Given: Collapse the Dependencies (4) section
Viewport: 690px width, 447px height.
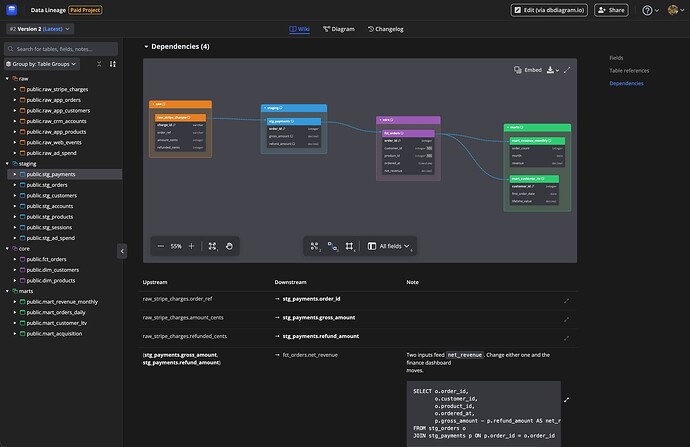Looking at the screenshot, I should tap(146, 47).
